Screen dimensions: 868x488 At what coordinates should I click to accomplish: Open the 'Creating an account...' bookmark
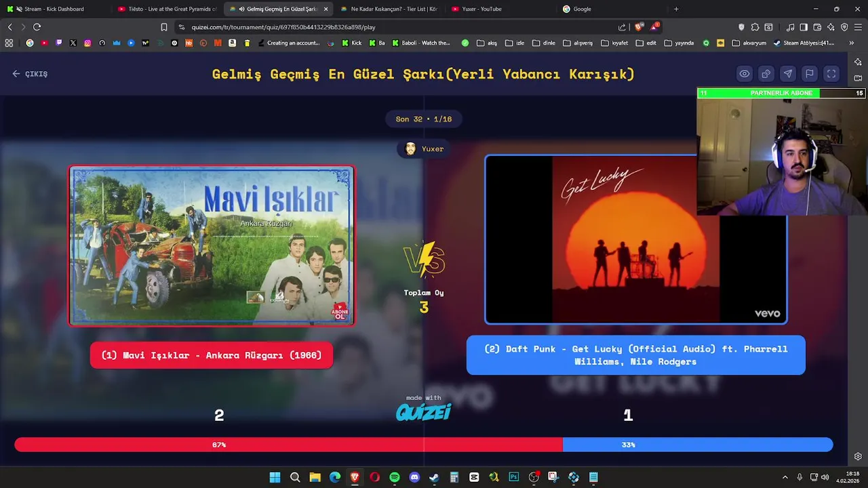coord(288,43)
